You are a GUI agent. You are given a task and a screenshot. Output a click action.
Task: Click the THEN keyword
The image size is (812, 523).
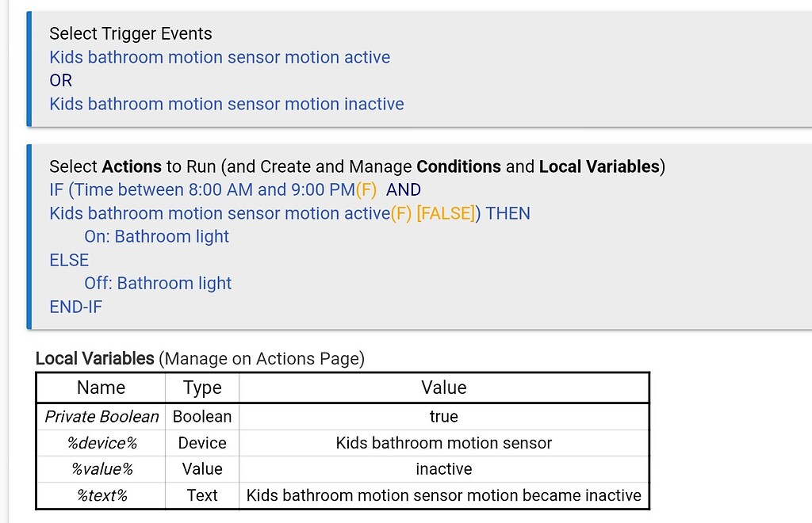click(x=508, y=213)
